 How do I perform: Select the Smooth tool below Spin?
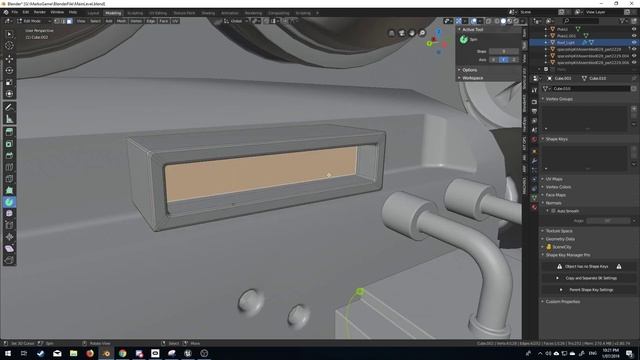coord(9,213)
